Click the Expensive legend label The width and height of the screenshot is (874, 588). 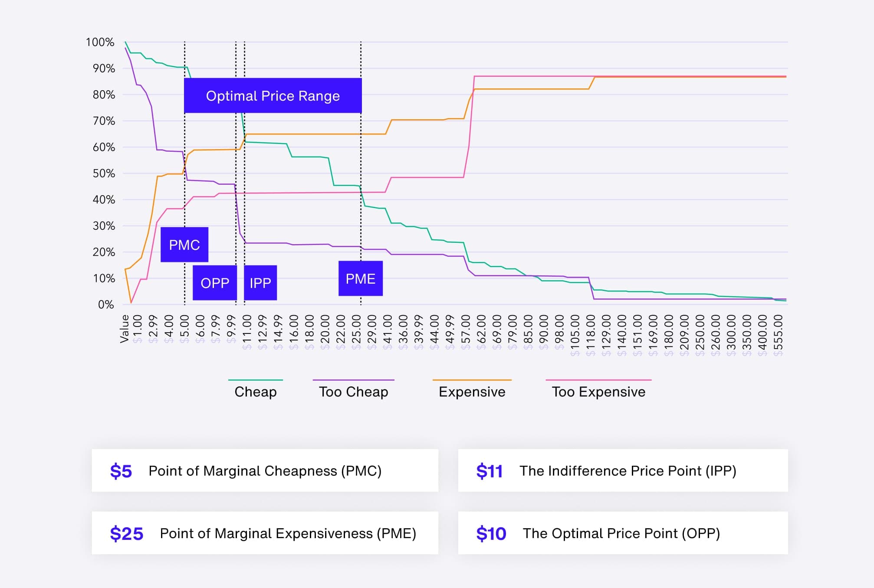pyautogui.click(x=472, y=392)
